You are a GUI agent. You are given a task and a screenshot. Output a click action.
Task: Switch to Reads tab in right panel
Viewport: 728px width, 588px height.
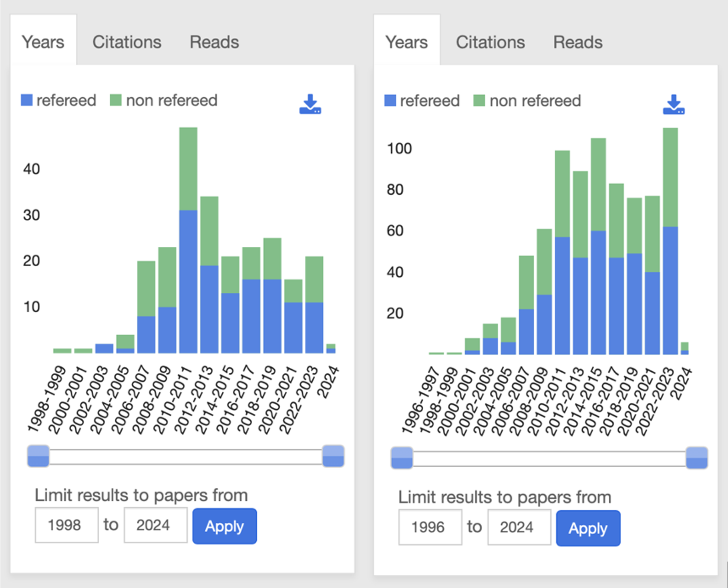[577, 42]
